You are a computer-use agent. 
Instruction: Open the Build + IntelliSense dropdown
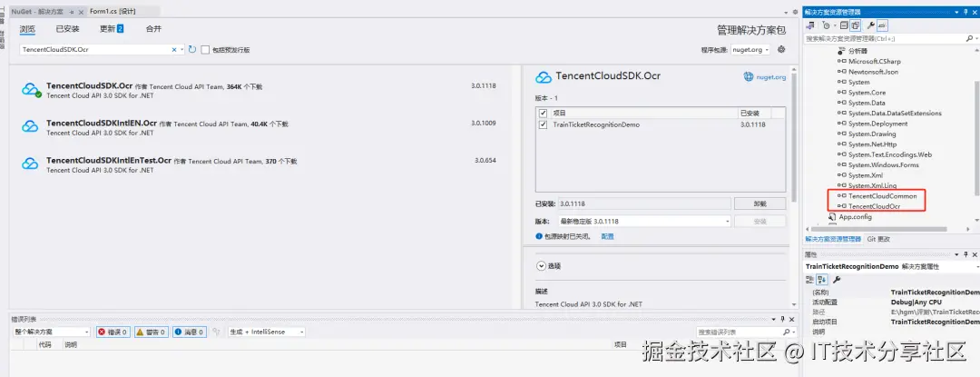(266, 332)
